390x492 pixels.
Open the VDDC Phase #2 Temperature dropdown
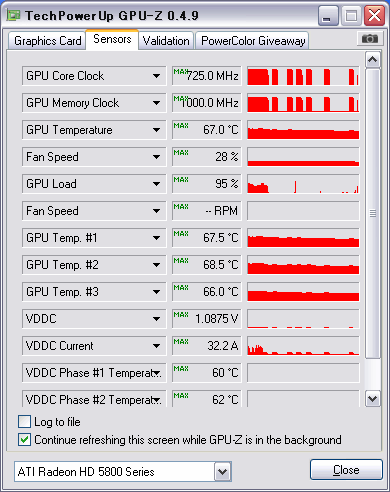[x=94, y=398]
